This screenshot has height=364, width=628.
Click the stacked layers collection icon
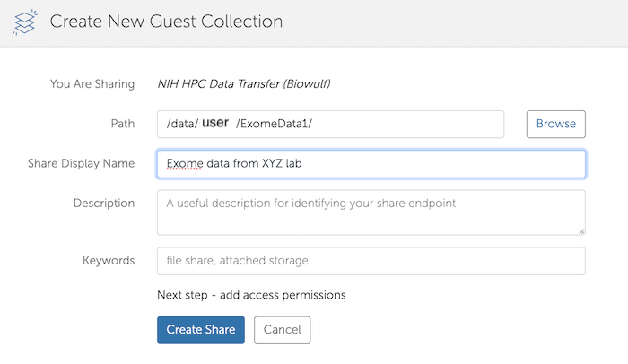[x=25, y=22]
